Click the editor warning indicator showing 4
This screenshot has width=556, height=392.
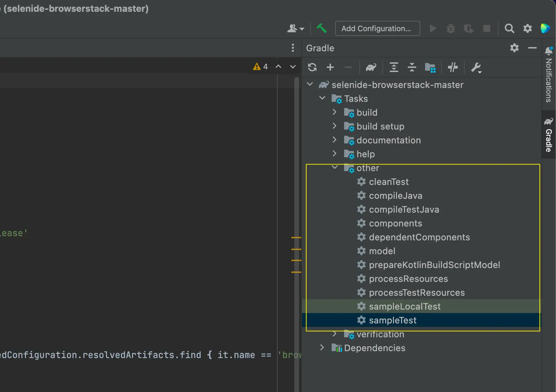261,66
